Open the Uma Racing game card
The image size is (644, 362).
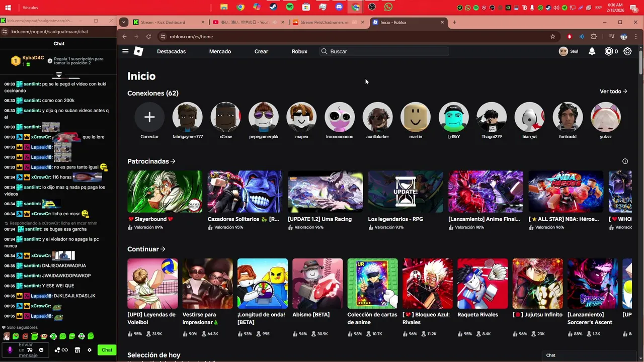click(325, 192)
